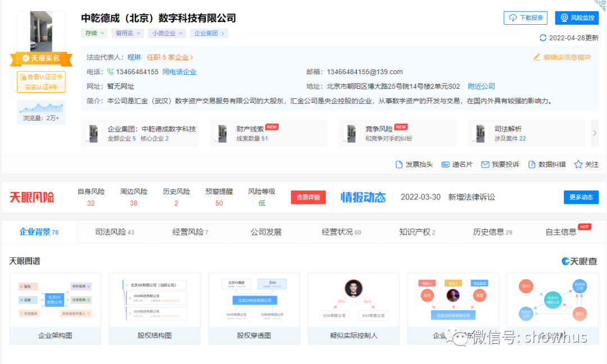Expand the 小微企业 tag dropdown
607x364 pixels.
[167, 33]
